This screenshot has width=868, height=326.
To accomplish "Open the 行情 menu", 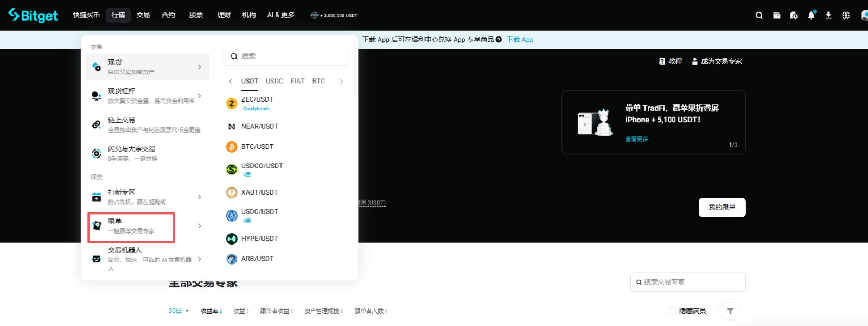I will pos(118,15).
